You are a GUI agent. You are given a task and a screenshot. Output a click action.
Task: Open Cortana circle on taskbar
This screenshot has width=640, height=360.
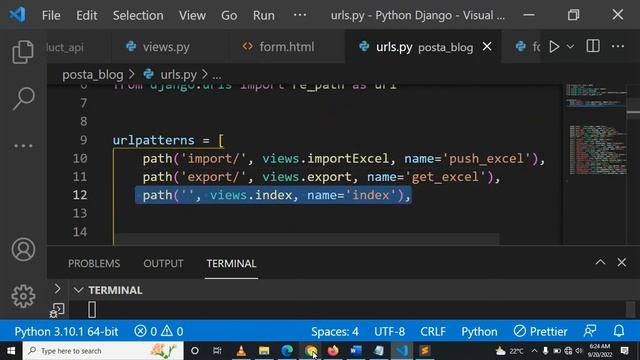click(x=195, y=351)
